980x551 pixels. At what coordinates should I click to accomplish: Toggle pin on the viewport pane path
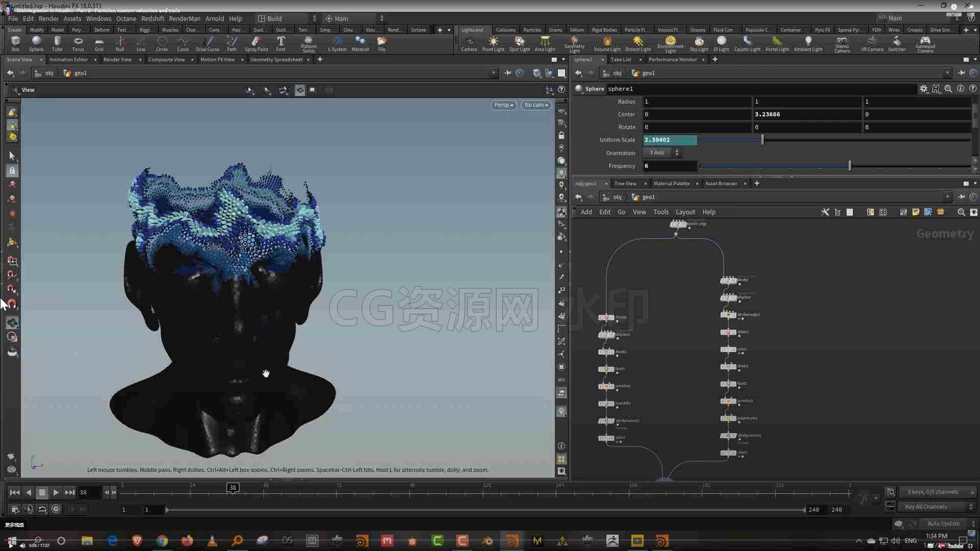(507, 73)
